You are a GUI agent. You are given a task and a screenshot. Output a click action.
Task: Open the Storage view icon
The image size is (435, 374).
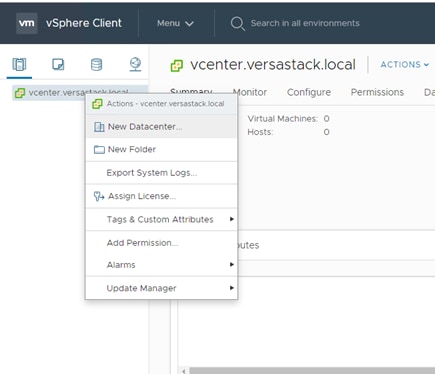(x=97, y=64)
